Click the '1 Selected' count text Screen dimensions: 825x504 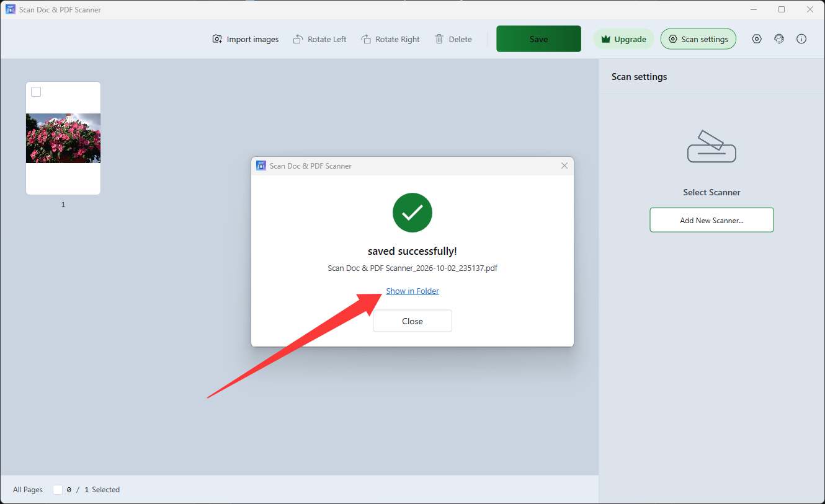(102, 490)
